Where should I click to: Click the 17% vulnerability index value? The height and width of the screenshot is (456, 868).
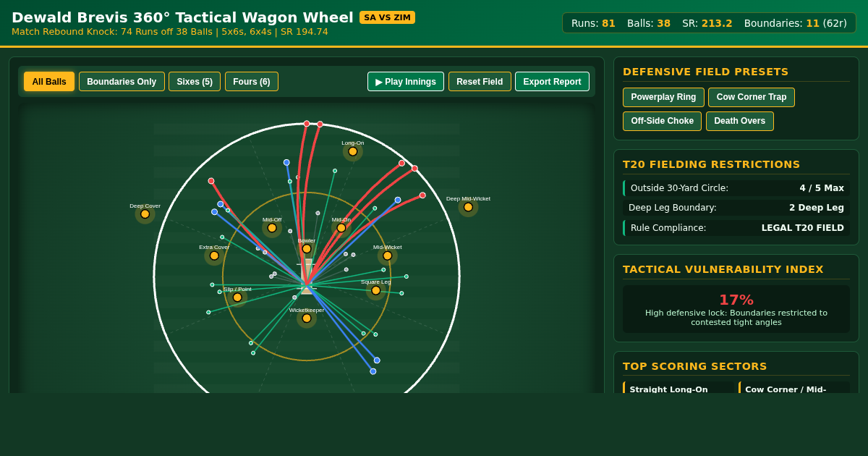point(736,300)
